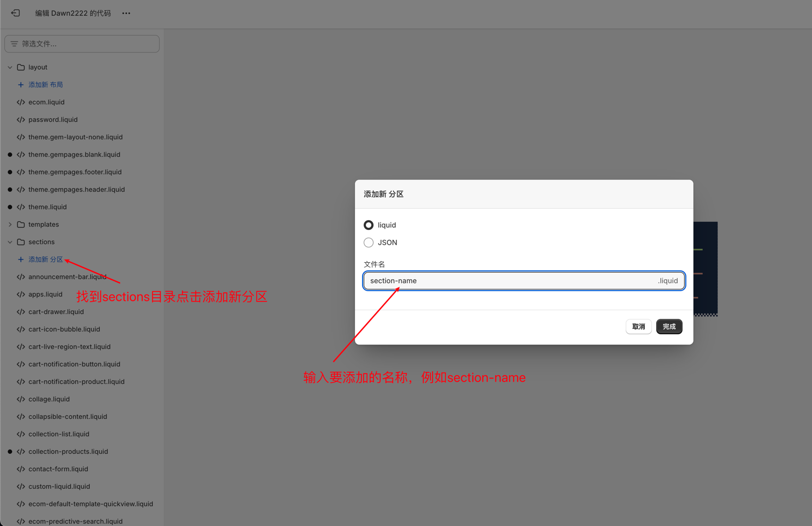Click the 文件名 section-name input field
The height and width of the screenshot is (526, 812).
[x=524, y=281]
